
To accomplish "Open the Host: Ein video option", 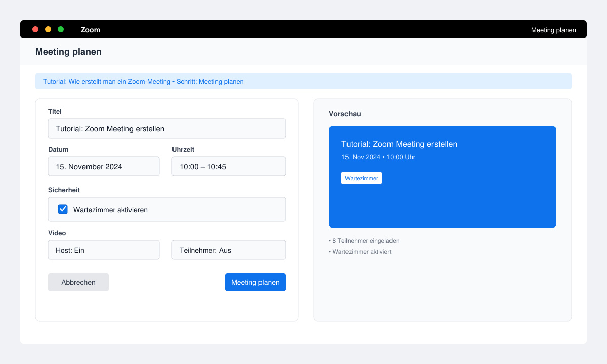I will click(x=104, y=250).
